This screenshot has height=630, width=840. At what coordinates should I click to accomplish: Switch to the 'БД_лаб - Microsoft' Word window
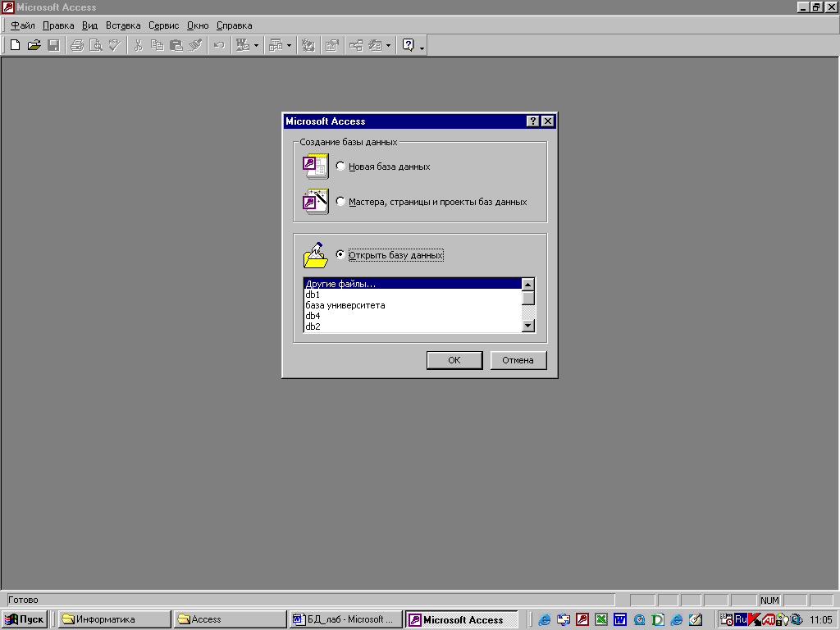click(345, 619)
